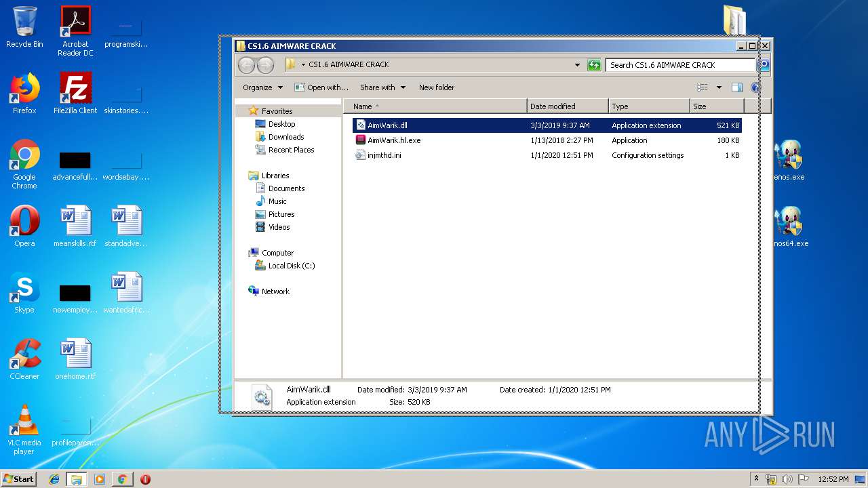Select the Google Chrome desktop shortcut
The height and width of the screenshot is (488, 868).
click(x=24, y=164)
